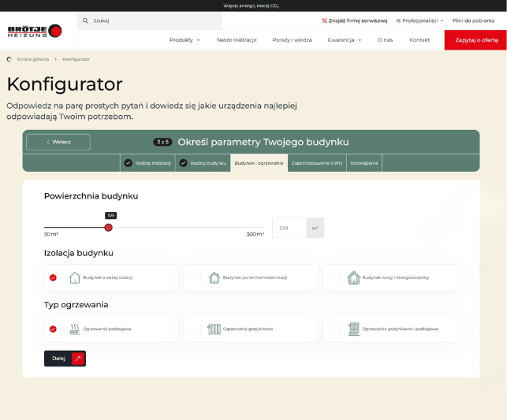Image resolution: width=507 pixels, height=420 pixels.
Task: Click the Strona główna breadcrumb link
Action: point(33,59)
